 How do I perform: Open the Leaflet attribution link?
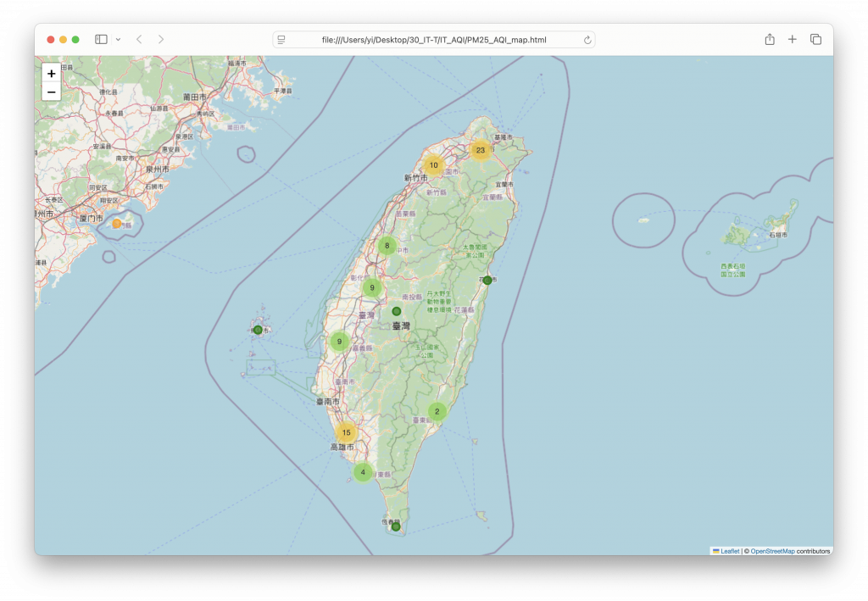(x=730, y=551)
